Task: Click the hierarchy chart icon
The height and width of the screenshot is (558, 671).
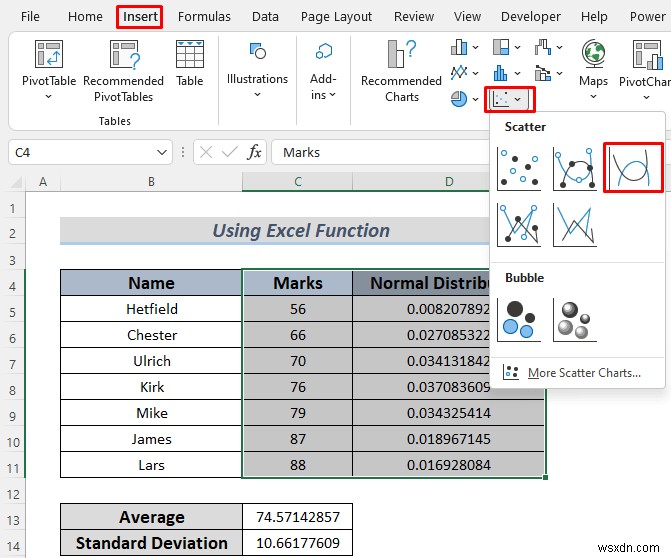Action: tap(501, 47)
